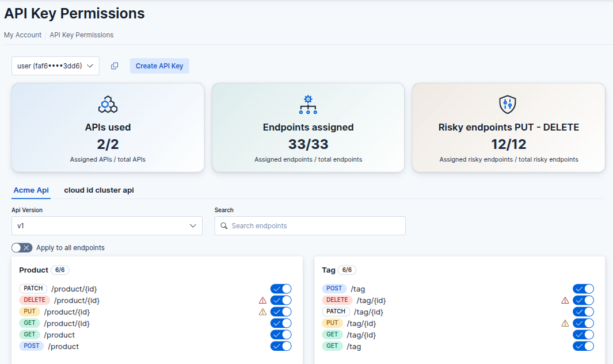This screenshot has height=364, width=613.
Task: Disable POST /product endpoint switch
Action: [281, 346]
